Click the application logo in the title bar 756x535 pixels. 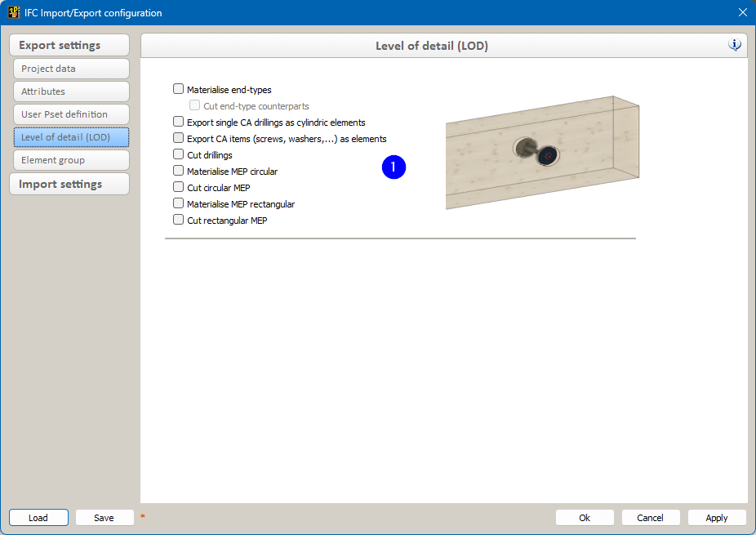pyautogui.click(x=14, y=13)
